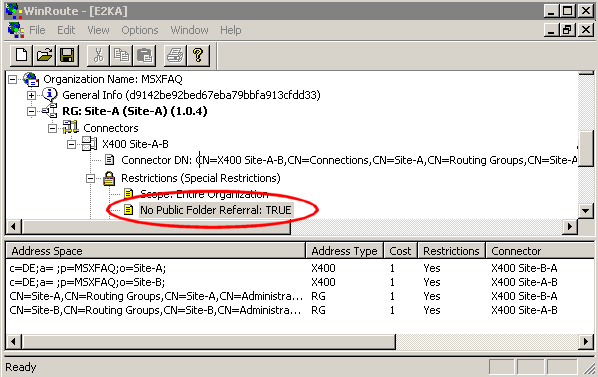Open the Window menu
The width and height of the screenshot is (598, 377).
[190, 30]
